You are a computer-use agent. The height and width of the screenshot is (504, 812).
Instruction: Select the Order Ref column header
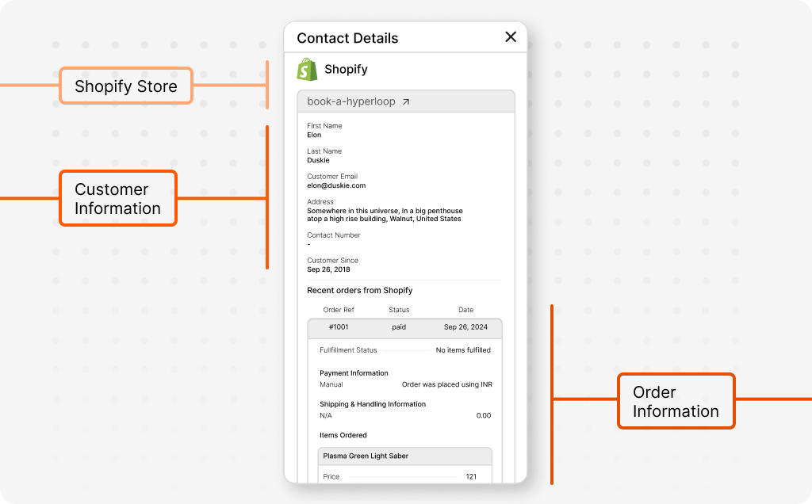[339, 310]
